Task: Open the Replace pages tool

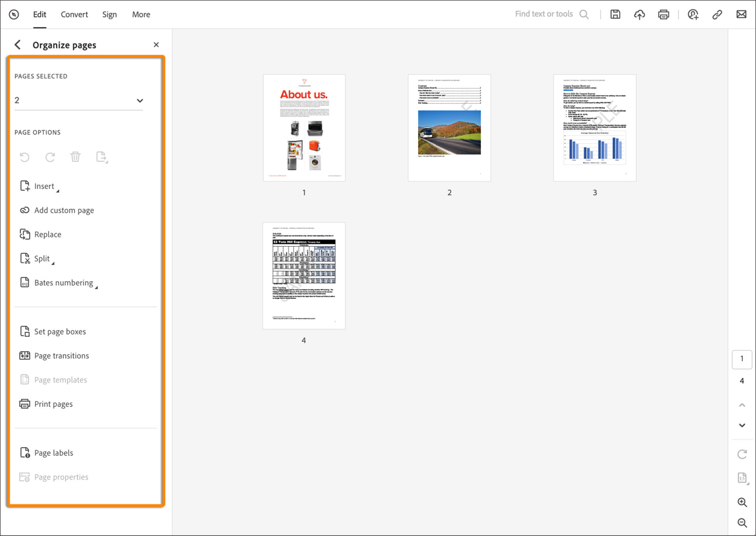Action: click(x=47, y=234)
